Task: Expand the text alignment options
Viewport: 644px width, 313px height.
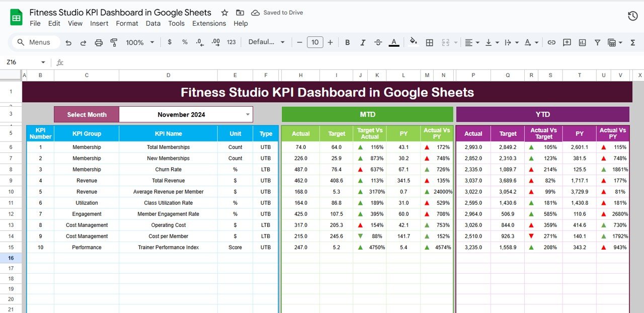Action: coord(476,42)
